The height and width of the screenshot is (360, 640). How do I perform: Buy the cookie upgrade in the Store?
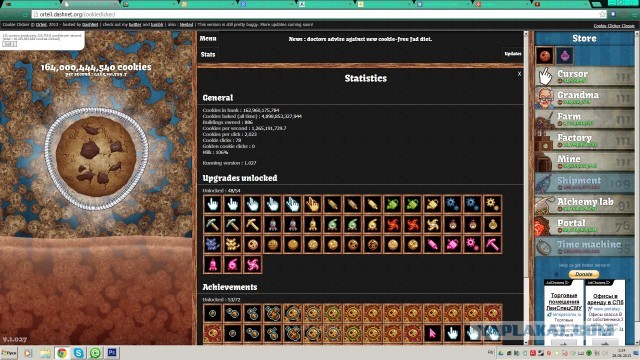545,56
